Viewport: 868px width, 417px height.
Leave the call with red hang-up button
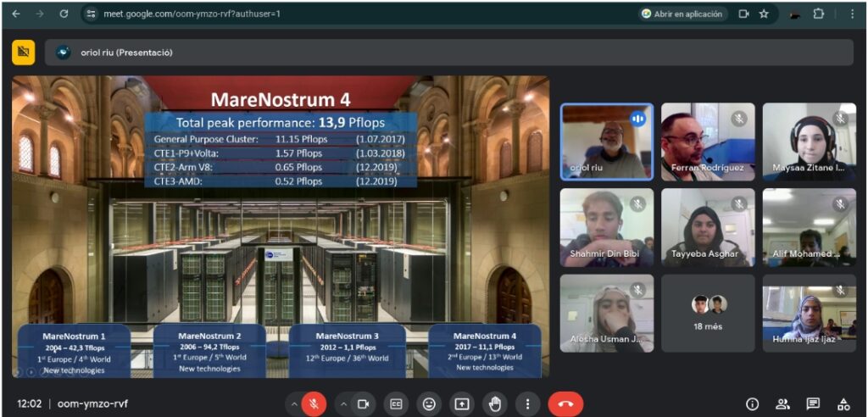point(565,404)
